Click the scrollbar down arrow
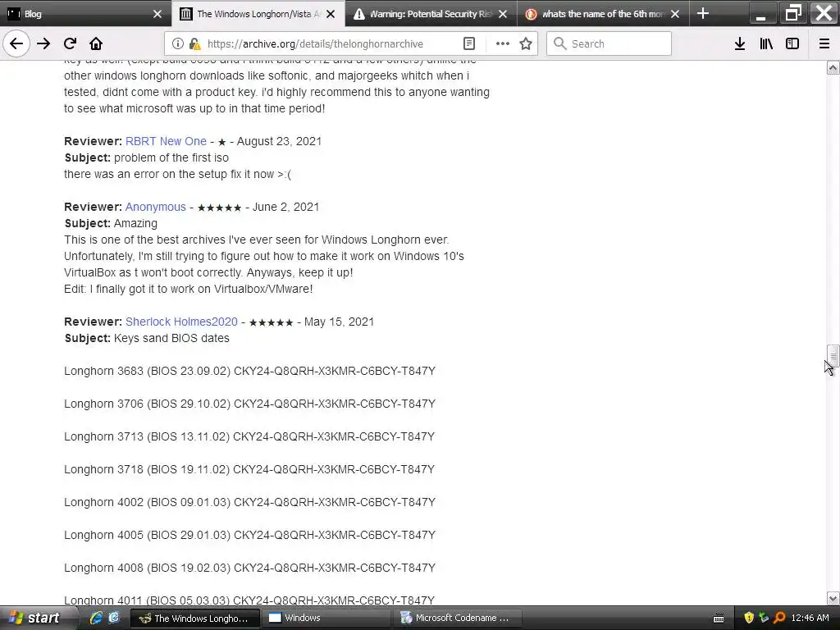This screenshot has height=630, width=840. pos(833,598)
